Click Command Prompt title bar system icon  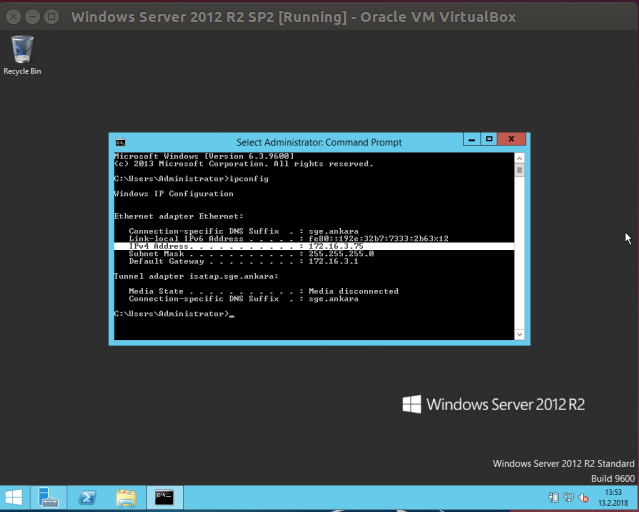click(120, 142)
